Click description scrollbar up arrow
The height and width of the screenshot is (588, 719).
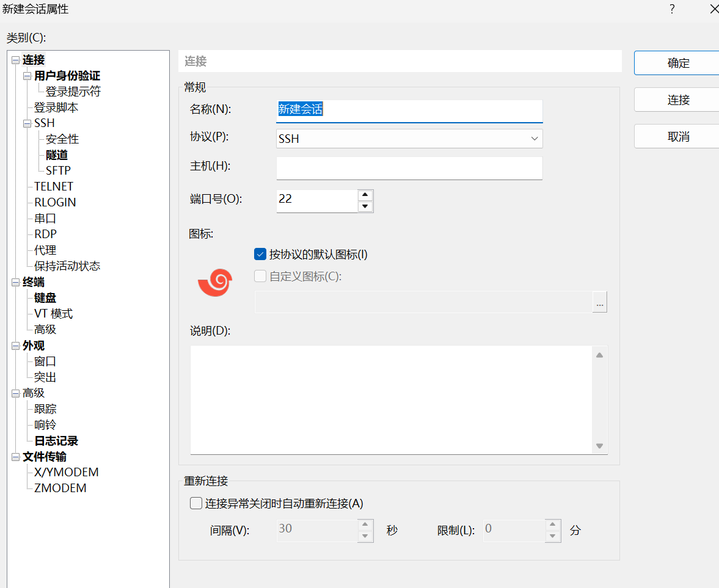pyautogui.click(x=599, y=355)
